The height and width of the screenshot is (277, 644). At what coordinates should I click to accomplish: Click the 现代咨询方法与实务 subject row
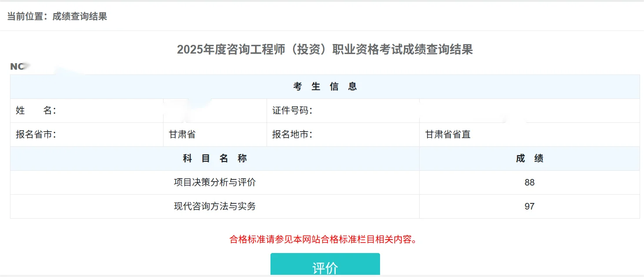214,206
